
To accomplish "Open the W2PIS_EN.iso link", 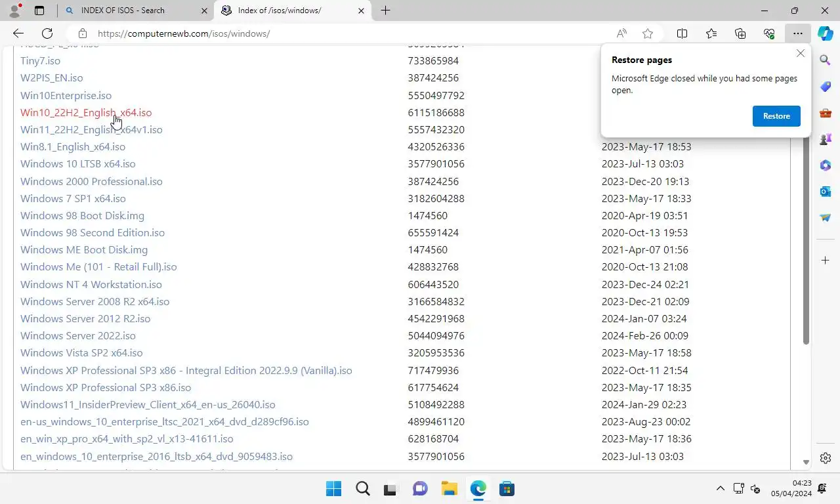I will click(x=52, y=77).
